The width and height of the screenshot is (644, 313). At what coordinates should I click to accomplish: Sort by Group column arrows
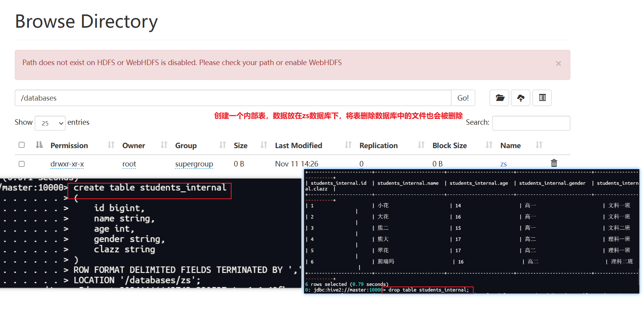[223, 145]
